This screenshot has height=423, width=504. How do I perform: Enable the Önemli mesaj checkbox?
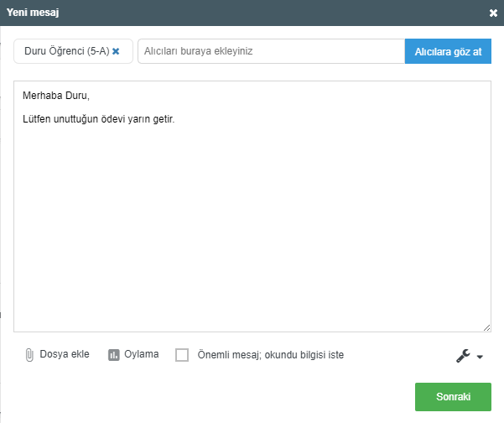point(182,355)
